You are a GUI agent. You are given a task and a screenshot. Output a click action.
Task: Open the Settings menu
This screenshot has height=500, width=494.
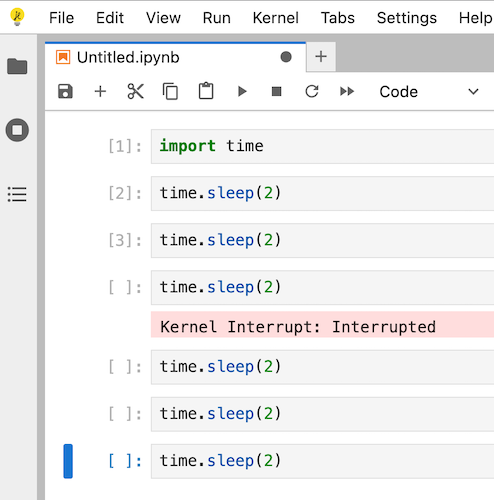click(x=407, y=18)
